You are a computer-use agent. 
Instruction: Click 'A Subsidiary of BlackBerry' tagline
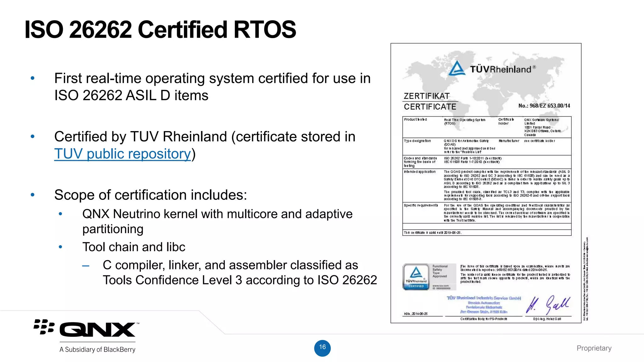click(x=97, y=349)
